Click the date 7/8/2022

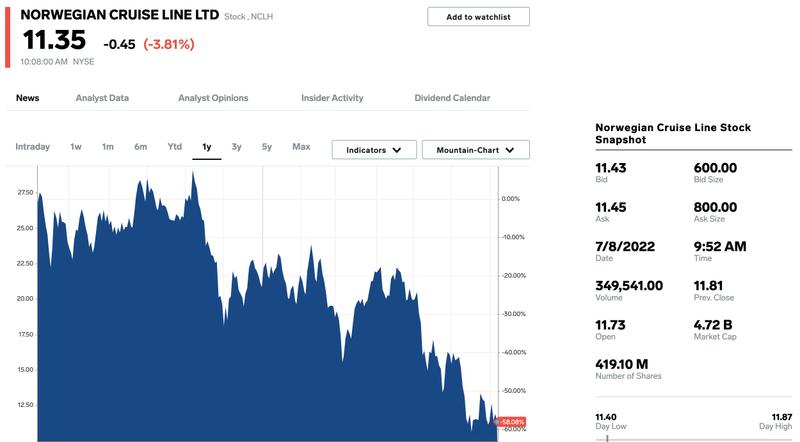pyautogui.click(x=625, y=247)
